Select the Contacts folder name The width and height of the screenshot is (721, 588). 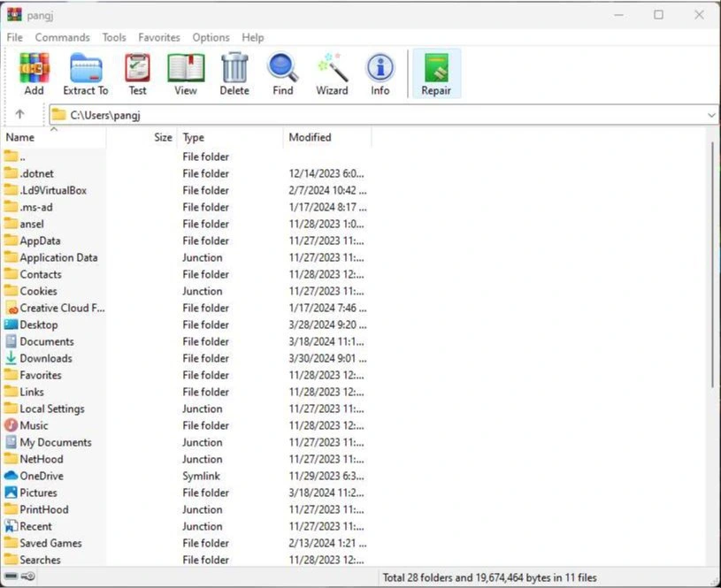pos(41,274)
